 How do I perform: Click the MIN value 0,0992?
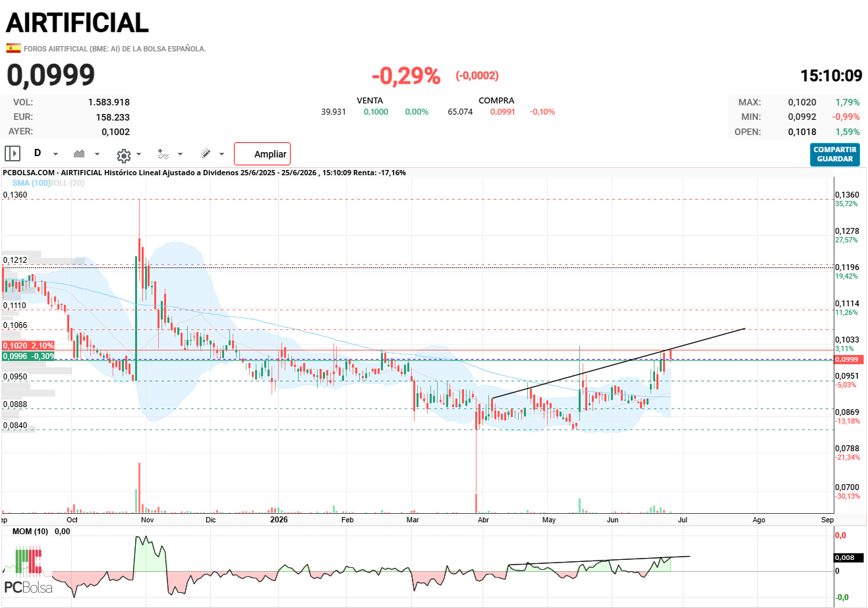(802, 117)
